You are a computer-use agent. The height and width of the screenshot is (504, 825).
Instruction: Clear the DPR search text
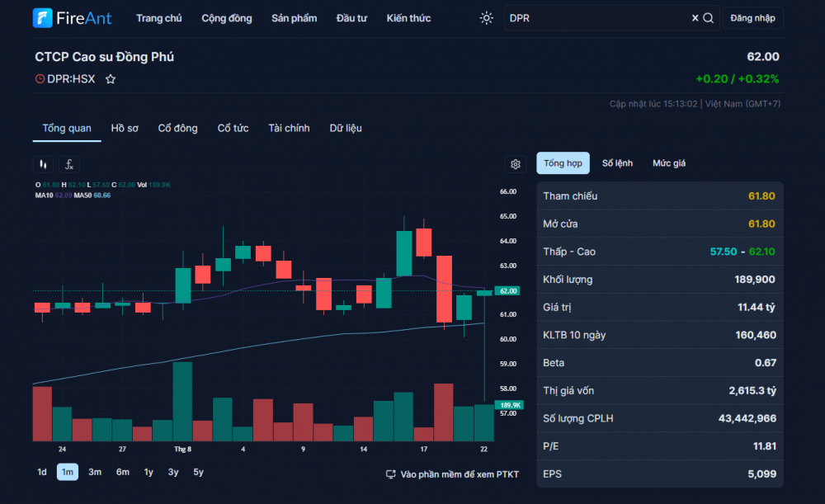(x=695, y=18)
